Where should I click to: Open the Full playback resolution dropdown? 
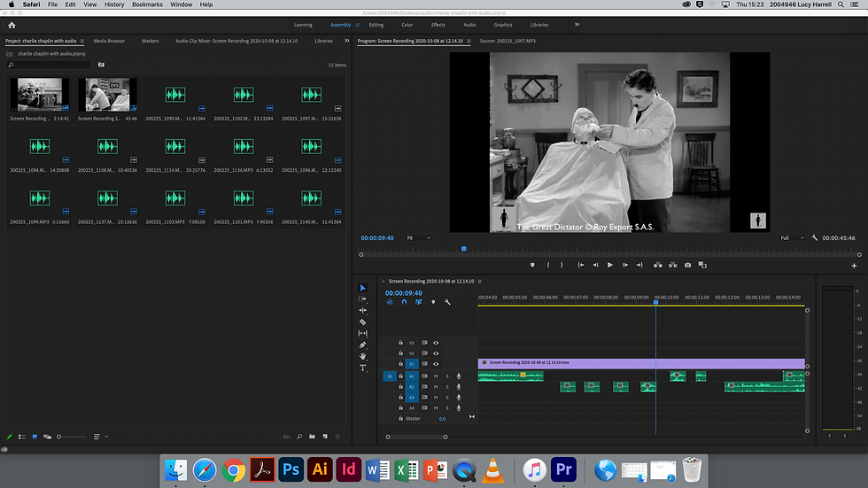tap(790, 238)
